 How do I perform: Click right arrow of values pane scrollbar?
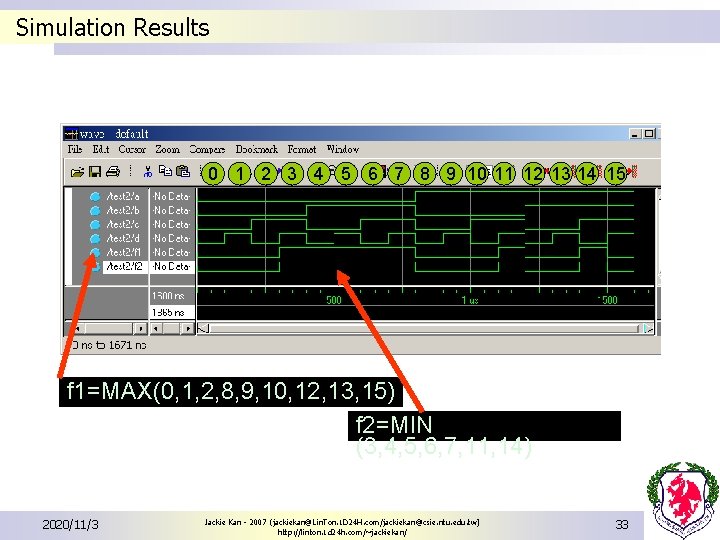(187, 328)
